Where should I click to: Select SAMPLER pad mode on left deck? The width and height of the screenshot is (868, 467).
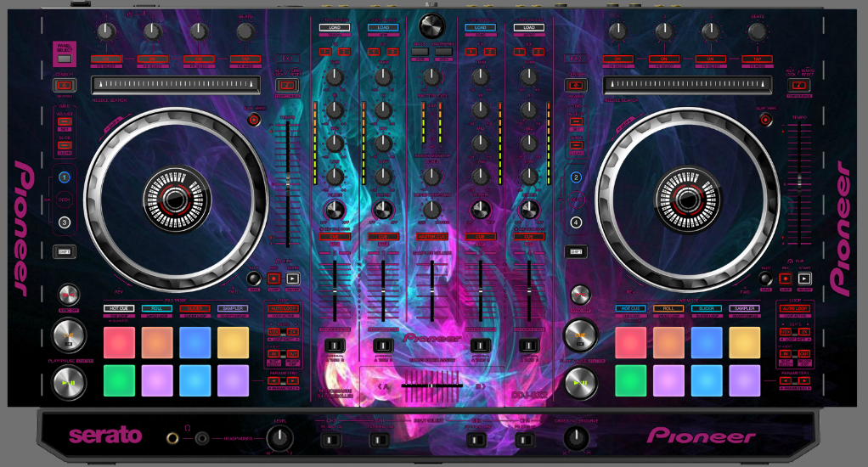pos(233,308)
